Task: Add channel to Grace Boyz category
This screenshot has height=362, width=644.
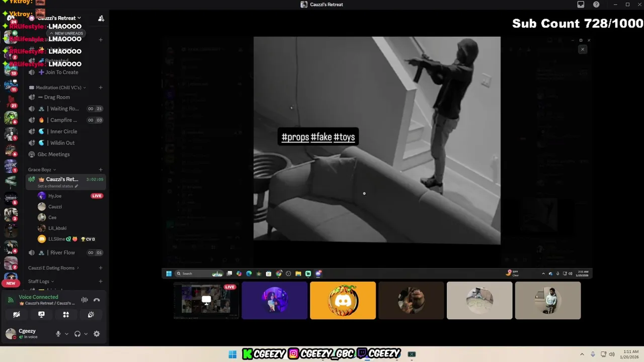Action: pyautogui.click(x=101, y=170)
